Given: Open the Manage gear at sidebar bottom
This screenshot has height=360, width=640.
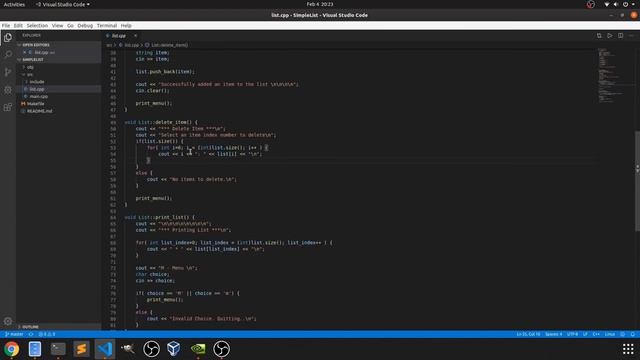Looking at the screenshot, I should (x=8, y=321).
